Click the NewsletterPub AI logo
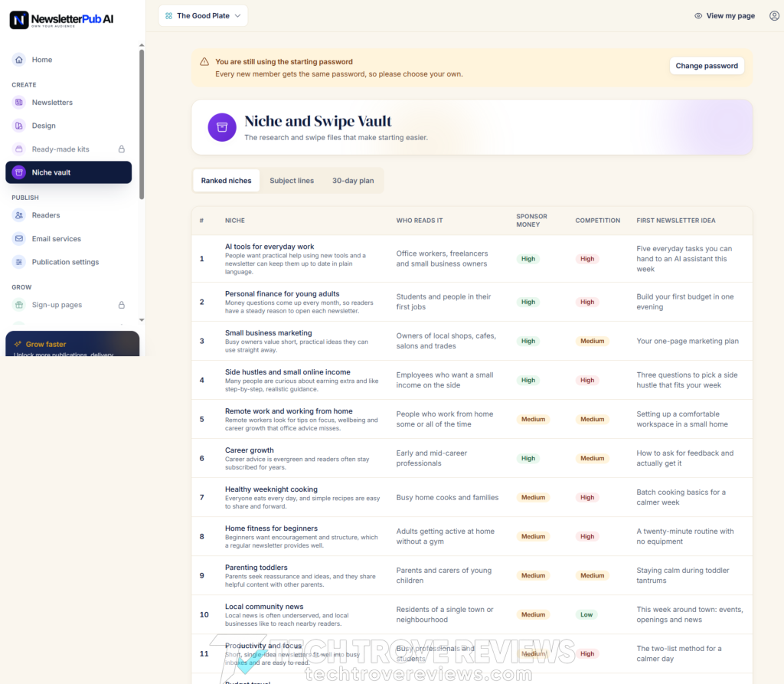 click(61, 19)
